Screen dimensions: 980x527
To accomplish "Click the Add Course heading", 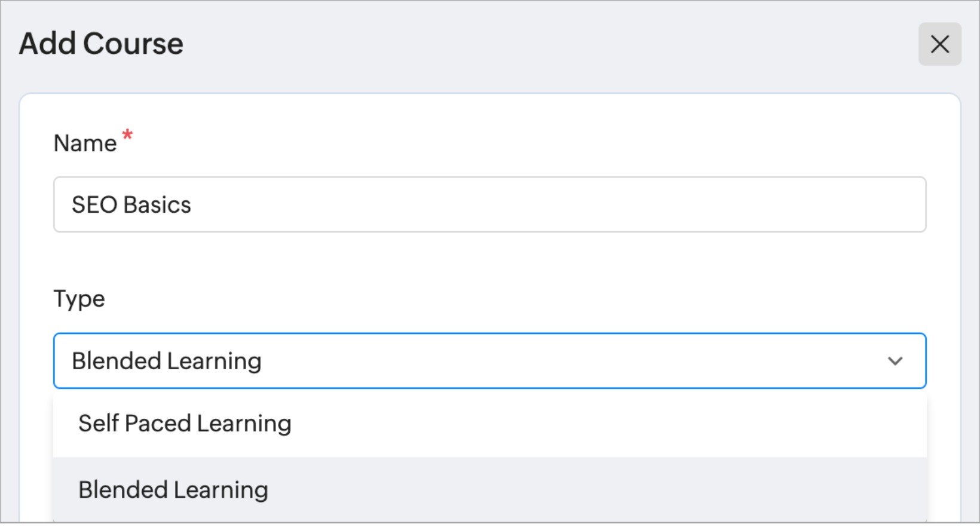I will click(x=101, y=44).
